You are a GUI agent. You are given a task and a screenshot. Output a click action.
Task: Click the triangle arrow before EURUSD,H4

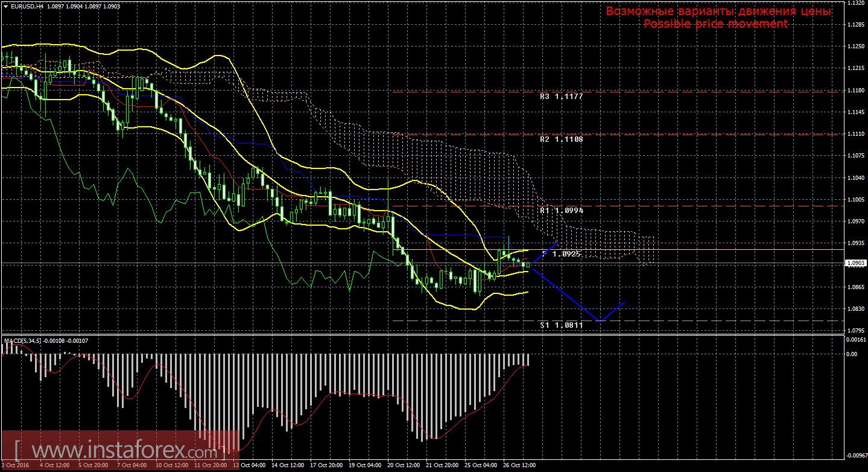coord(5,5)
